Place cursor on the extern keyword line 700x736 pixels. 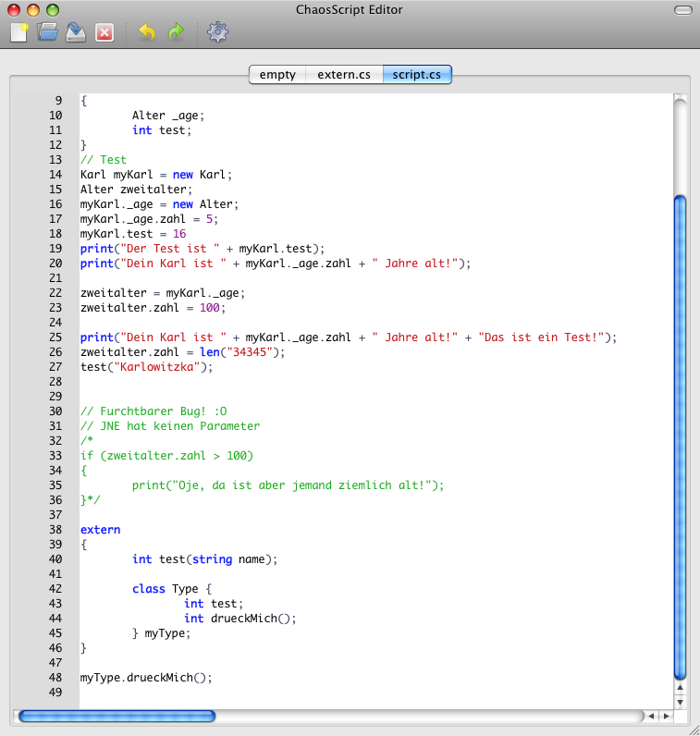pos(101,530)
